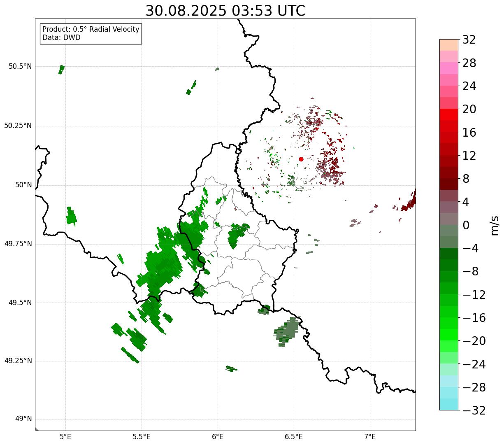The width and height of the screenshot is (504, 445).
Task: Click the 49.75°N latitude label
Action: tap(18, 244)
